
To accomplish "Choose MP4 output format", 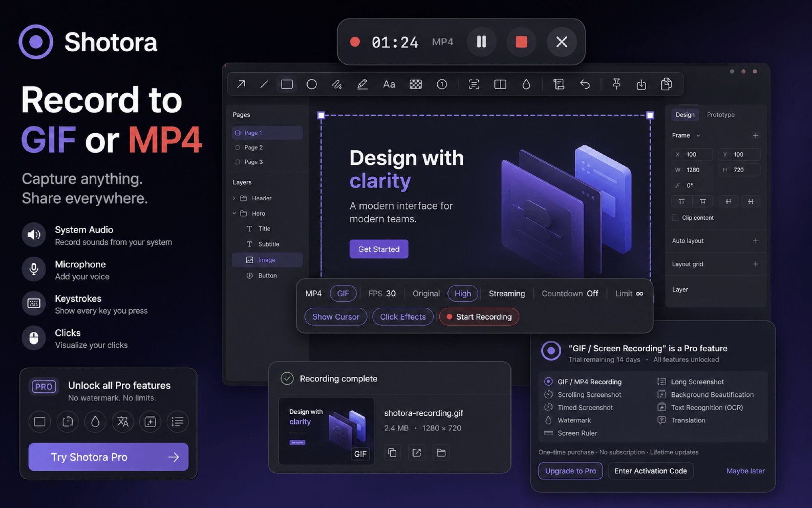I will pos(313,293).
